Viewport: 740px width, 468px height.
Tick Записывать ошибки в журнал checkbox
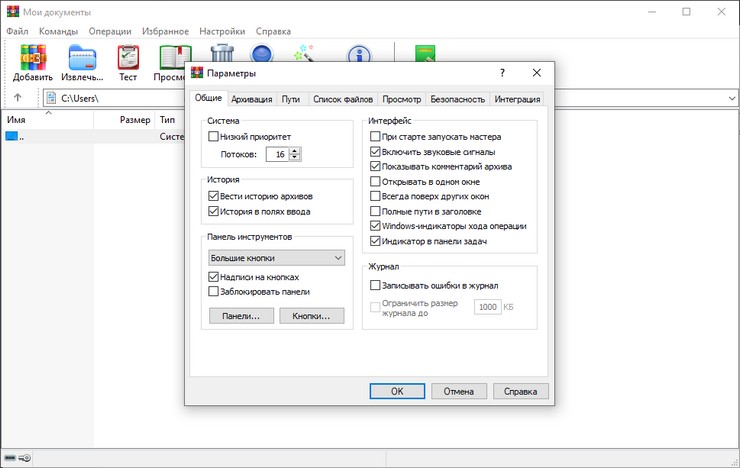[x=375, y=285]
